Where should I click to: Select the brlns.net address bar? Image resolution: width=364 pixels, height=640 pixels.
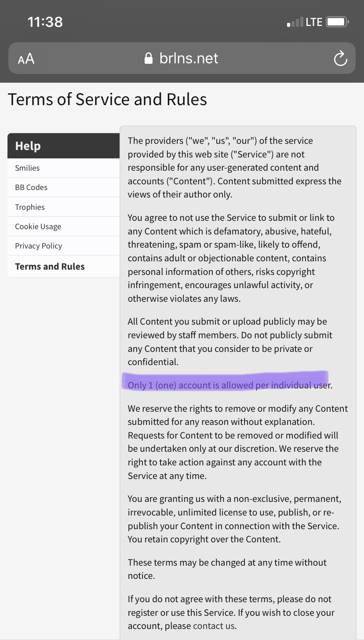coord(182,58)
